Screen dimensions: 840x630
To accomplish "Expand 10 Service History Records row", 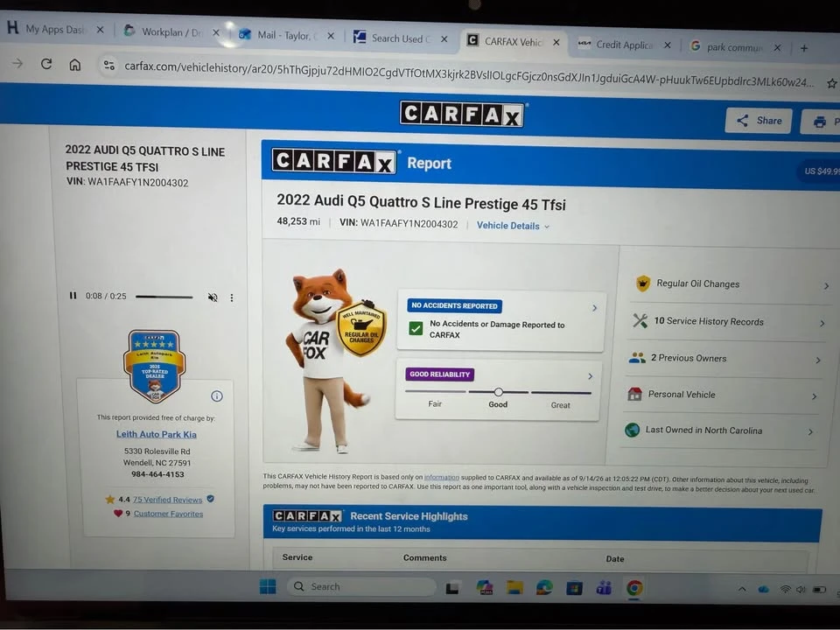I will click(730, 321).
